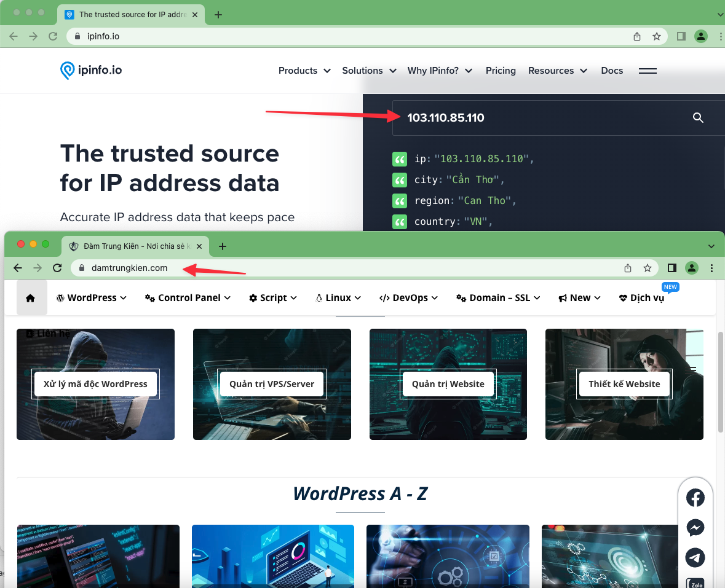This screenshot has width=725, height=588.
Task: Open first WordPress A - Z code thumbnail
Action: point(98,556)
